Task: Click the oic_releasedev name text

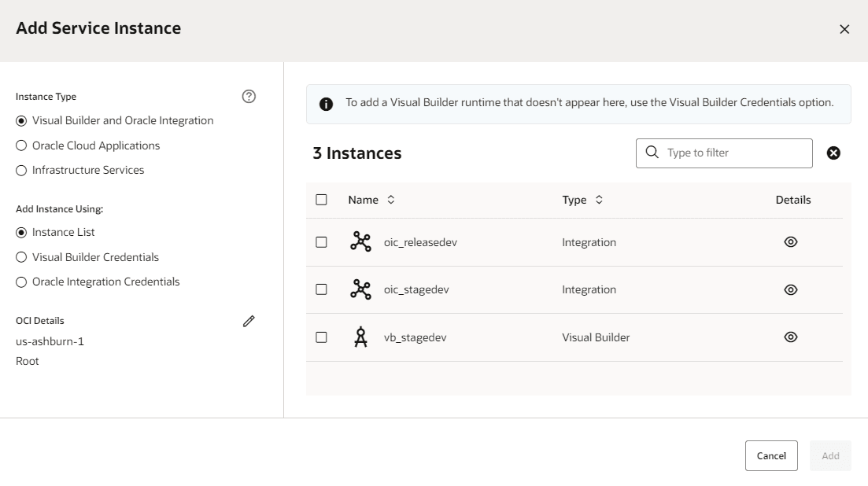Action: [x=420, y=242]
